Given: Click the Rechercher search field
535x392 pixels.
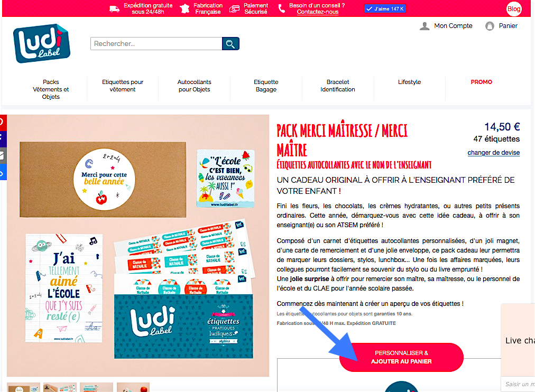Looking at the screenshot, I should pos(156,44).
